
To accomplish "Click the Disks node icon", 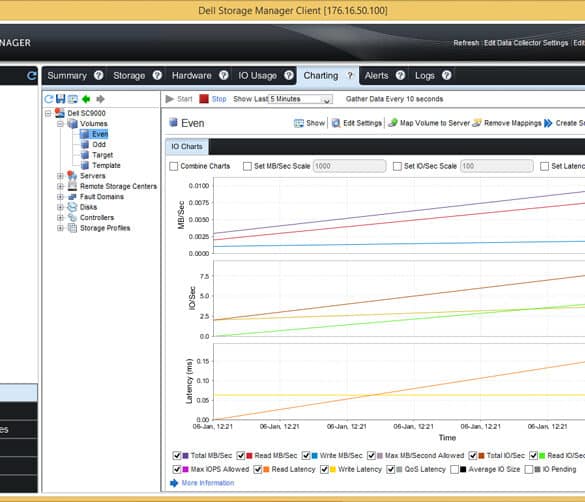I will 72,207.
